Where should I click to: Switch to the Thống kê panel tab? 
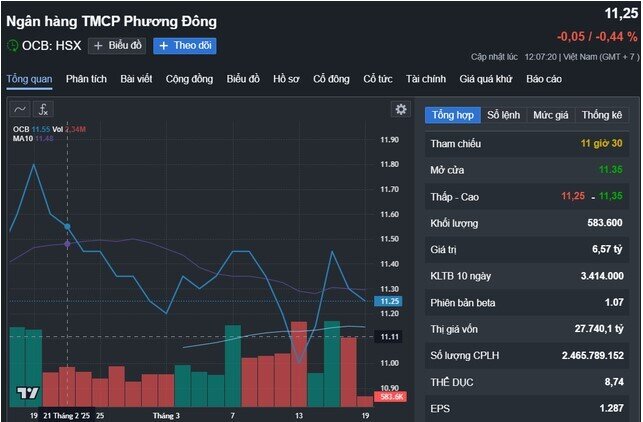pos(602,115)
